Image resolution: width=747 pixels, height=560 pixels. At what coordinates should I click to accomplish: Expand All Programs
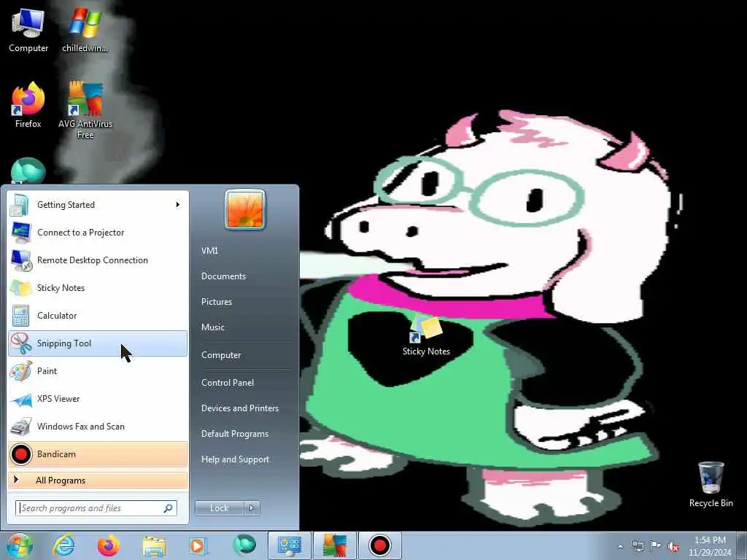click(98, 480)
